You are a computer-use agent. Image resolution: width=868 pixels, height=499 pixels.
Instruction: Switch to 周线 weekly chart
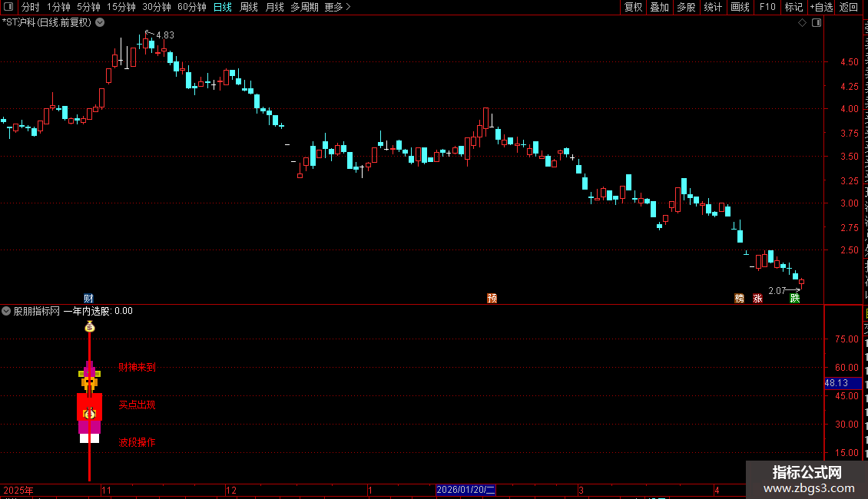pos(249,7)
